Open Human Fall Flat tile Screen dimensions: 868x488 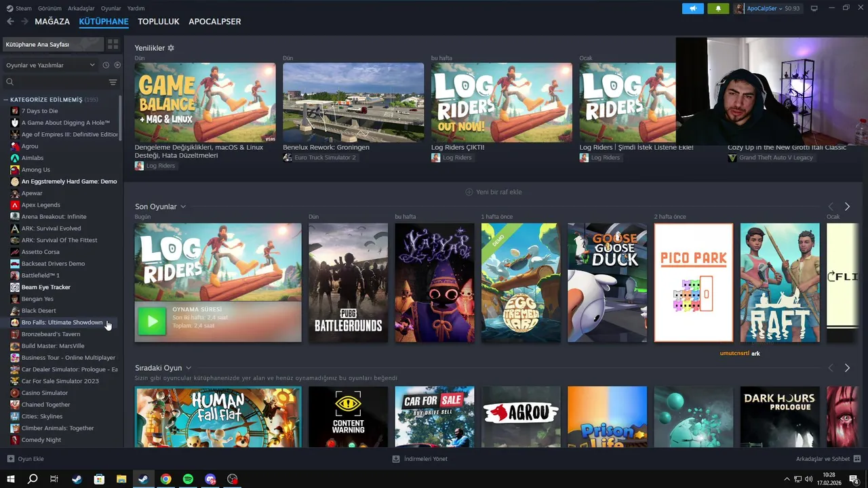click(218, 417)
